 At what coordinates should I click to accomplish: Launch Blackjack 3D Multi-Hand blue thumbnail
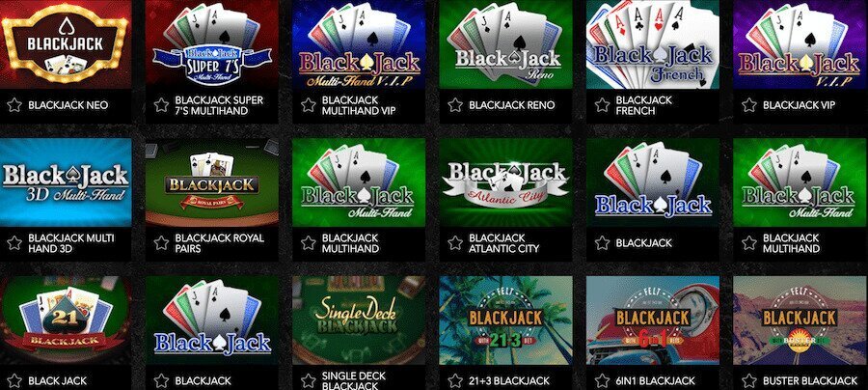(66, 182)
